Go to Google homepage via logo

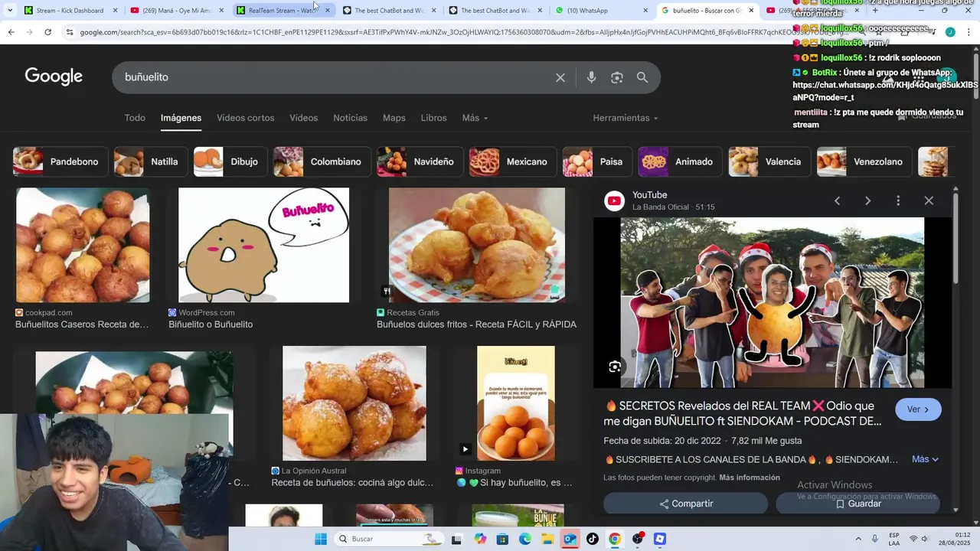54,77
